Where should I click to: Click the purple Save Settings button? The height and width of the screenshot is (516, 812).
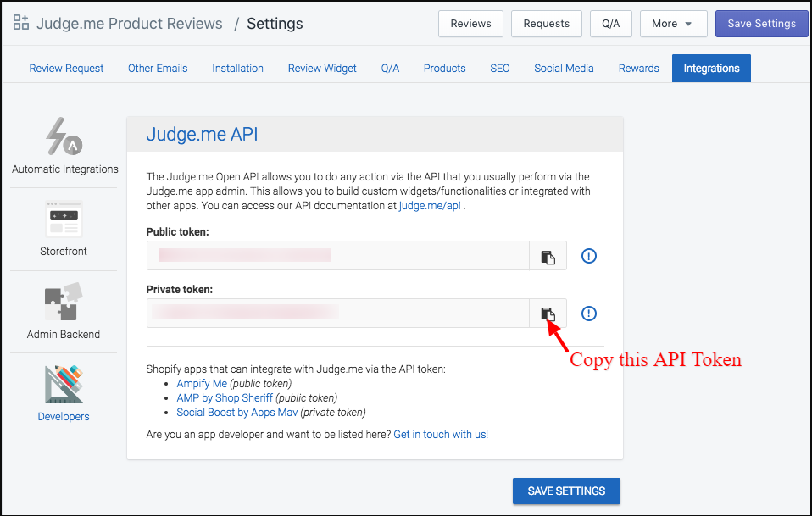click(x=761, y=24)
